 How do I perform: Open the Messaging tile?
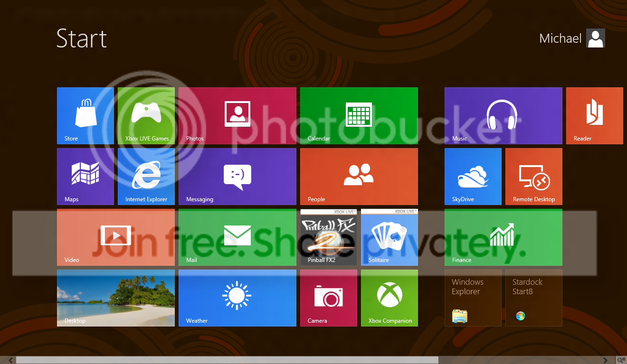(x=237, y=177)
